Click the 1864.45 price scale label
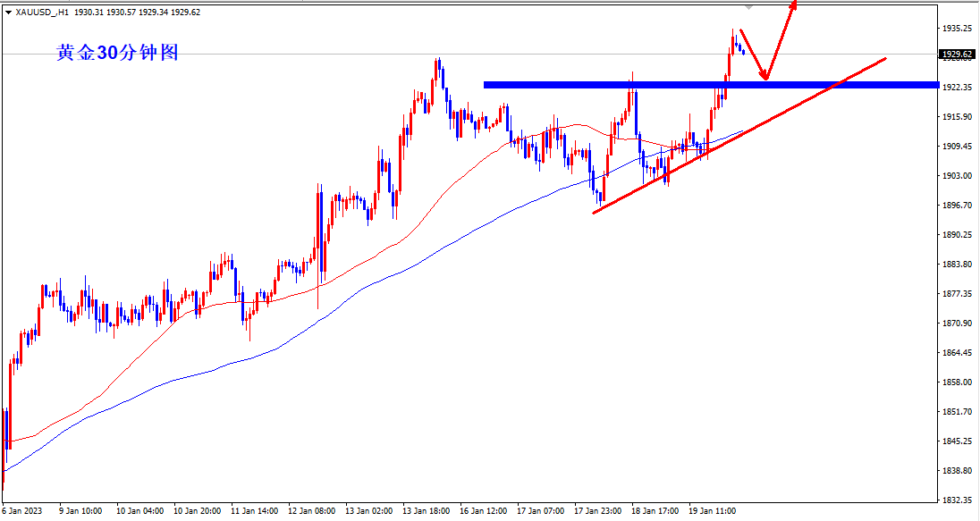The height and width of the screenshot is (521, 980). pyautogui.click(x=957, y=352)
